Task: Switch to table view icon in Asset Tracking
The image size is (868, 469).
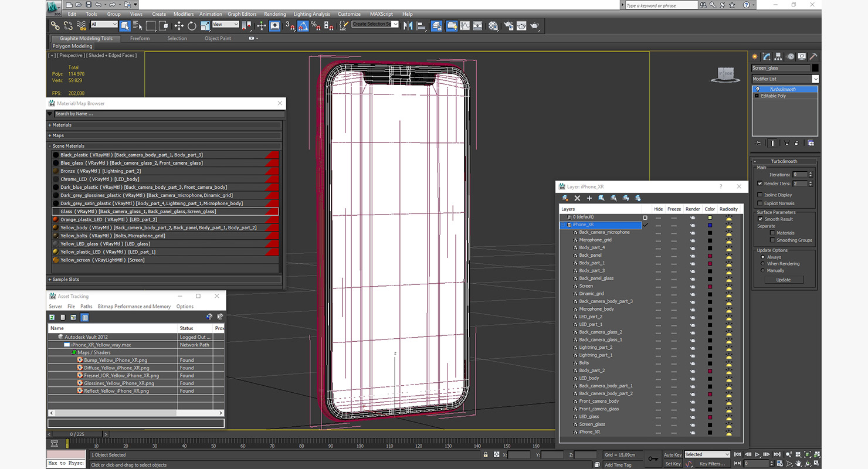Action: [84, 317]
